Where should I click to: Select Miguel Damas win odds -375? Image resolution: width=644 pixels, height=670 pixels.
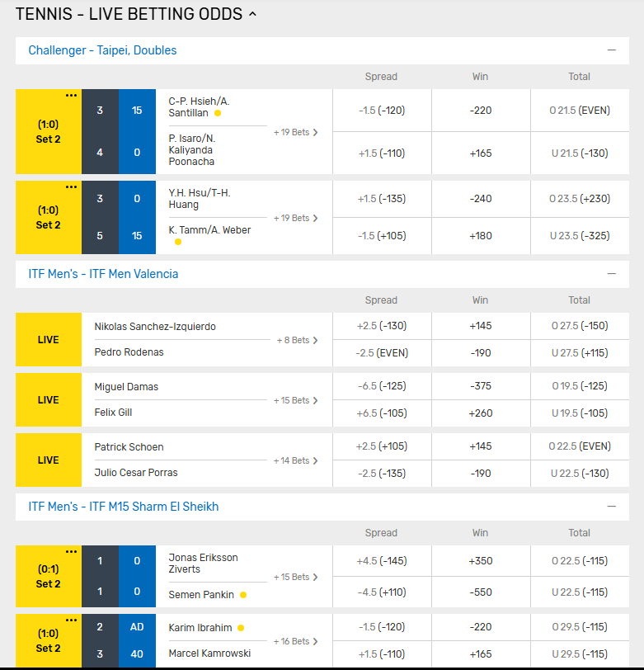[x=481, y=386]
